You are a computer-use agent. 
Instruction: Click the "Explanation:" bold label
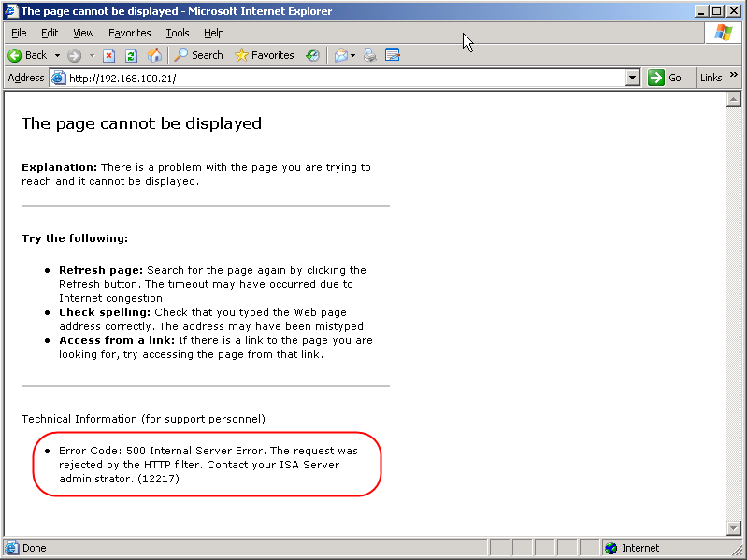point(60,167)
